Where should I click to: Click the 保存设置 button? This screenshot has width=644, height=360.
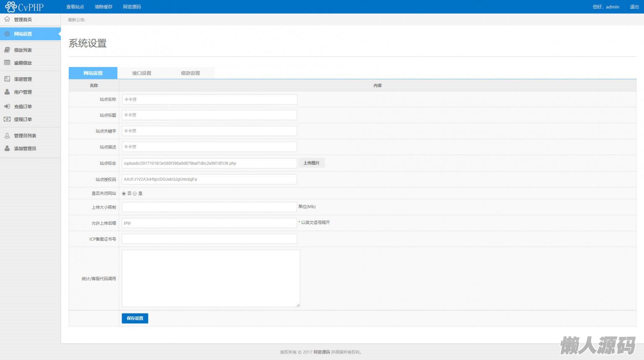[x=135, y=319]
